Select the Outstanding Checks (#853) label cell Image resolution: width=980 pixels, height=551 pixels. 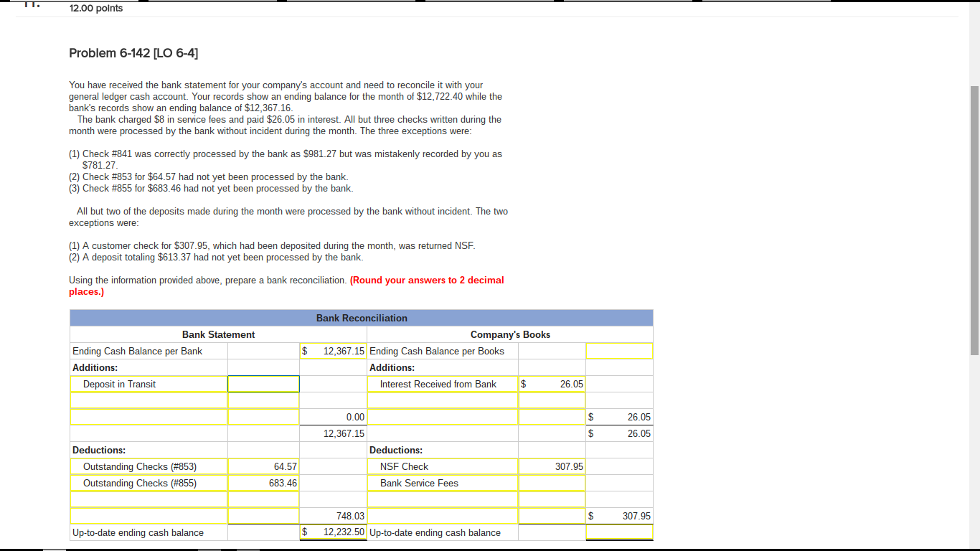pos(149,466)
